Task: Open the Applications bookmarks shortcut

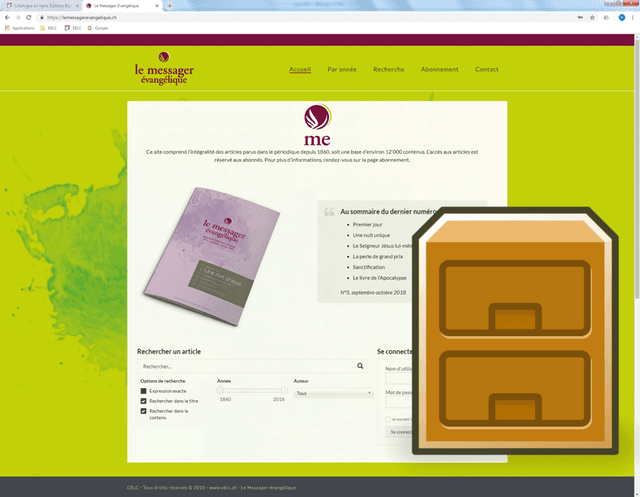Action: (19, 28)
